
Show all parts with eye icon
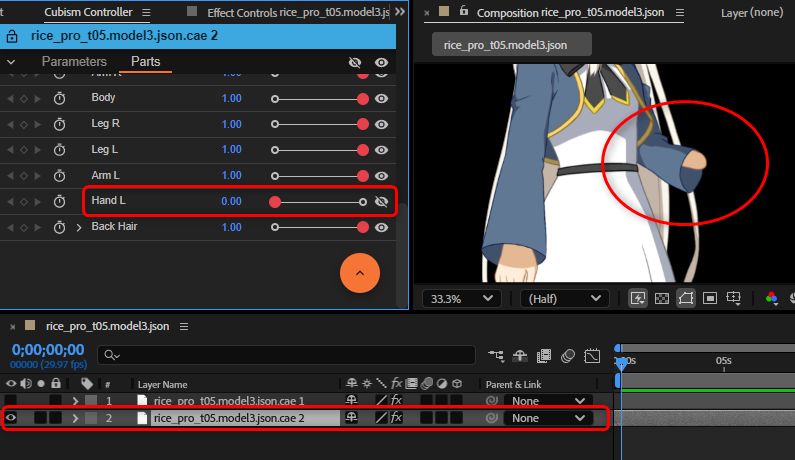pyautogui.click(x=381, y=62)
